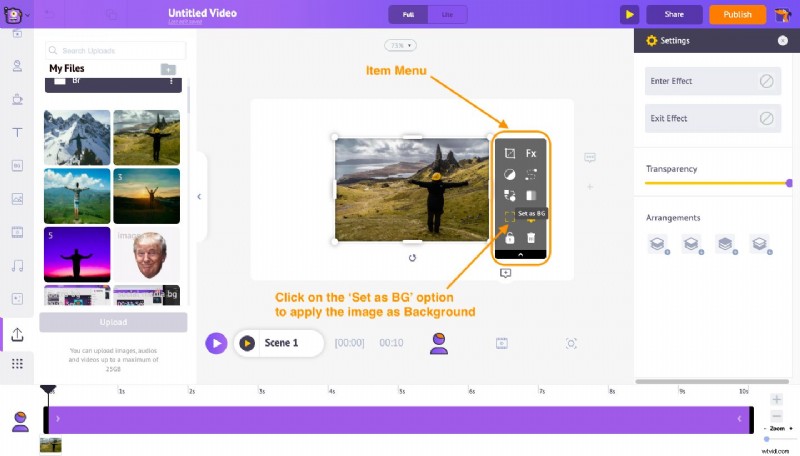
Task: Open the character timeline avatar icon
Action: pyautogui.click(x=439, y=343)
